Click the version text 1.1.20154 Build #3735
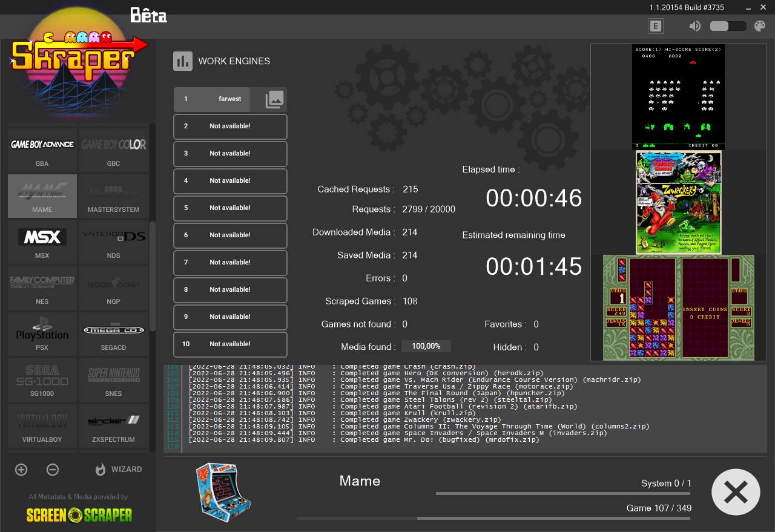 click(687, 7)
